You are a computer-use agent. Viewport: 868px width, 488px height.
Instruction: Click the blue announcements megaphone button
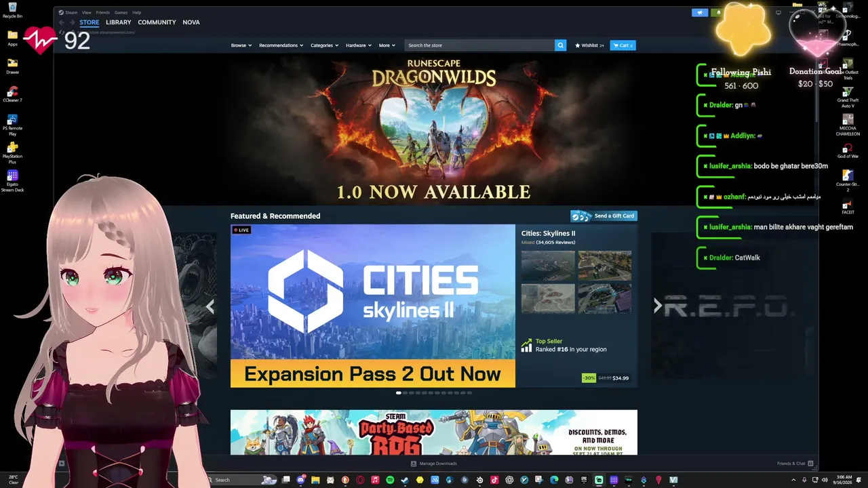(x=700, y=12)
